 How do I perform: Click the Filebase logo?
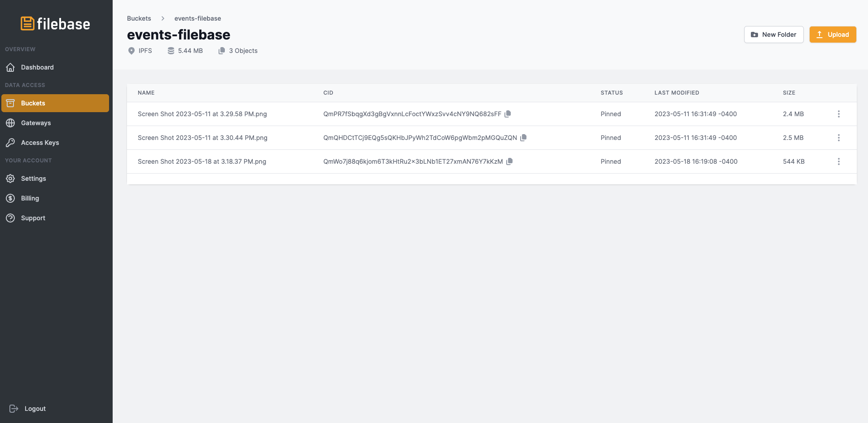[x=55, y=24]
